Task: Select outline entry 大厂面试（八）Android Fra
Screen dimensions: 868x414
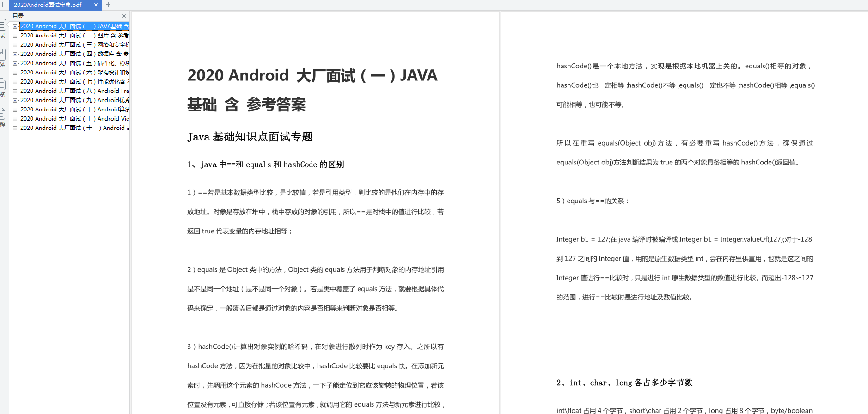Action: pos(74,91)
